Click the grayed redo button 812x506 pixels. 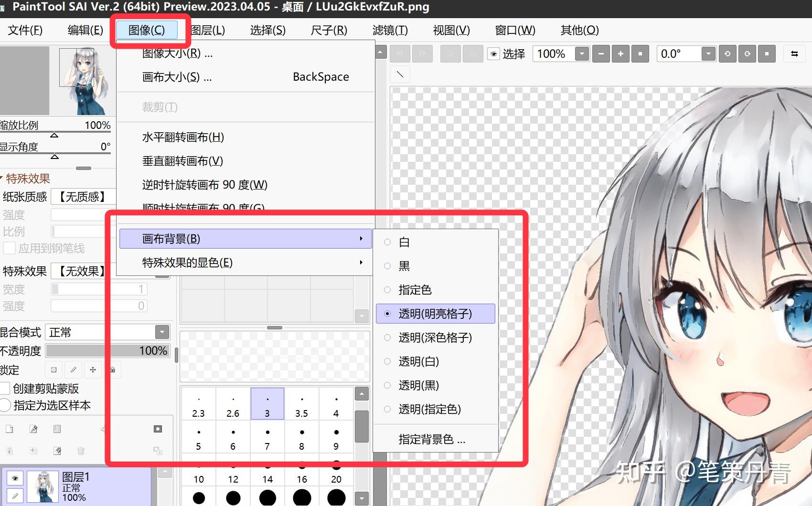pos(423,54)
